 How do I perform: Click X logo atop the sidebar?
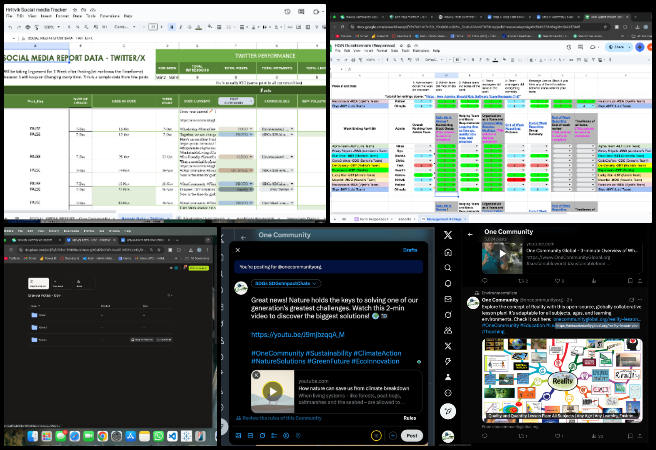pos(448,235)
